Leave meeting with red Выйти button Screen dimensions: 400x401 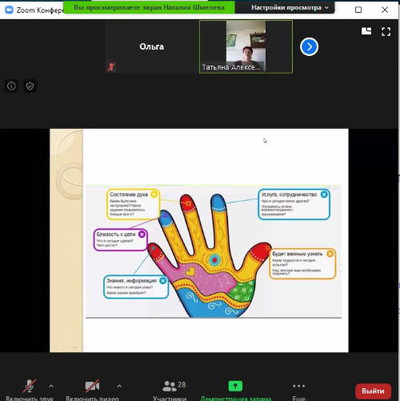coord(373,391)
